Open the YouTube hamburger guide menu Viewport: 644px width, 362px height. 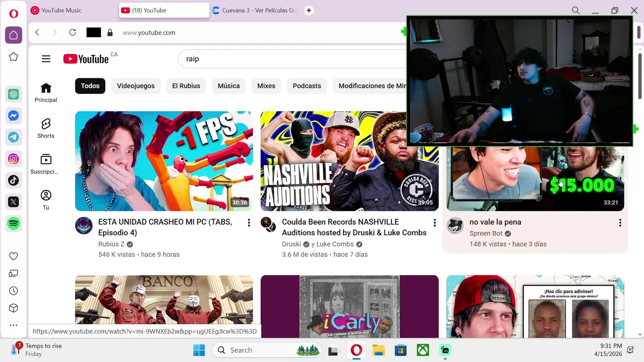coord(46,59)
